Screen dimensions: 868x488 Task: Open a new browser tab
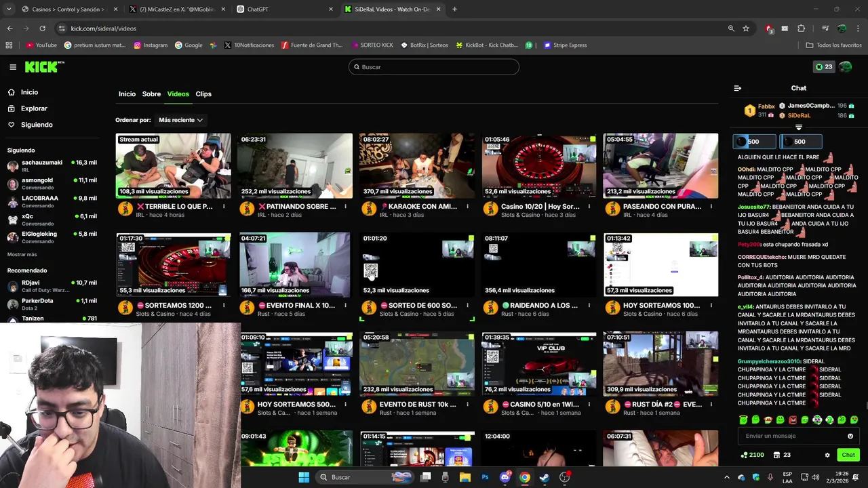pyautogui.click(x=454, y=9)
